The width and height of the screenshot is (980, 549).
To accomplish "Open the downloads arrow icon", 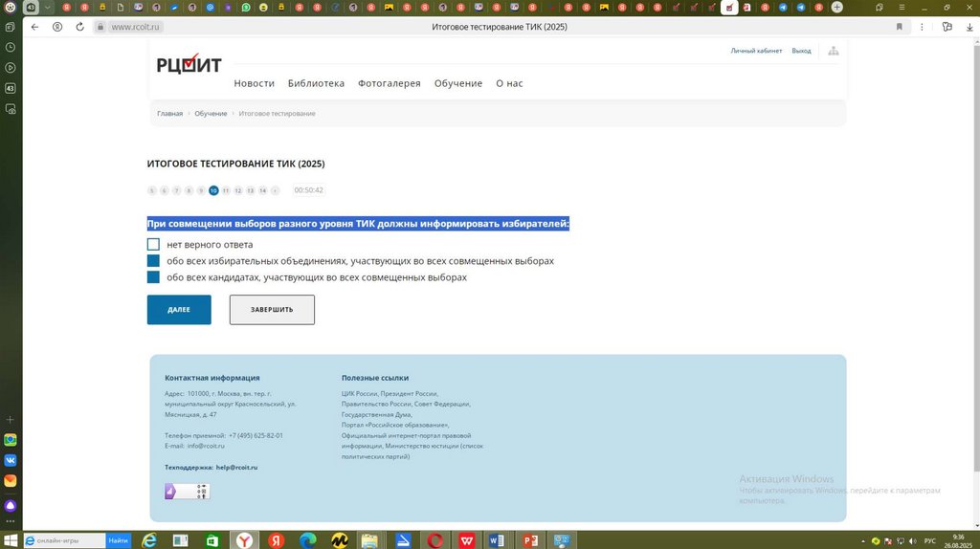I will click(x=969, y=27).
